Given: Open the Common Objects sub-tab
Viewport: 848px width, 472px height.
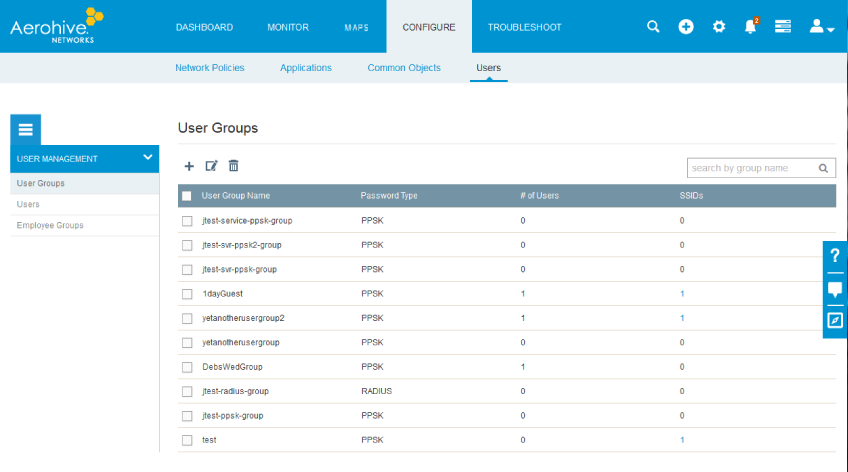Looking at the screenshot, I should (404, 68).
